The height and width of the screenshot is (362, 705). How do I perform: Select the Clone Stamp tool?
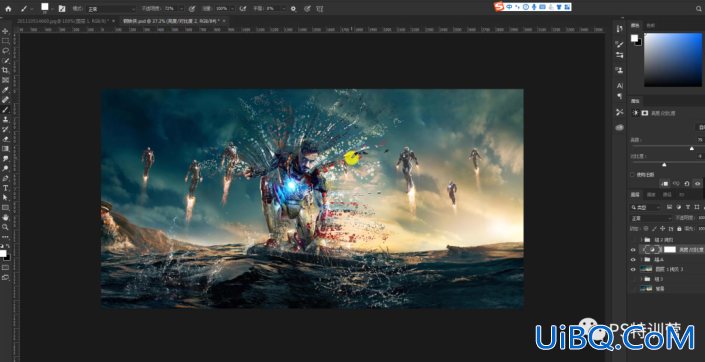click(x=5, y=120)
